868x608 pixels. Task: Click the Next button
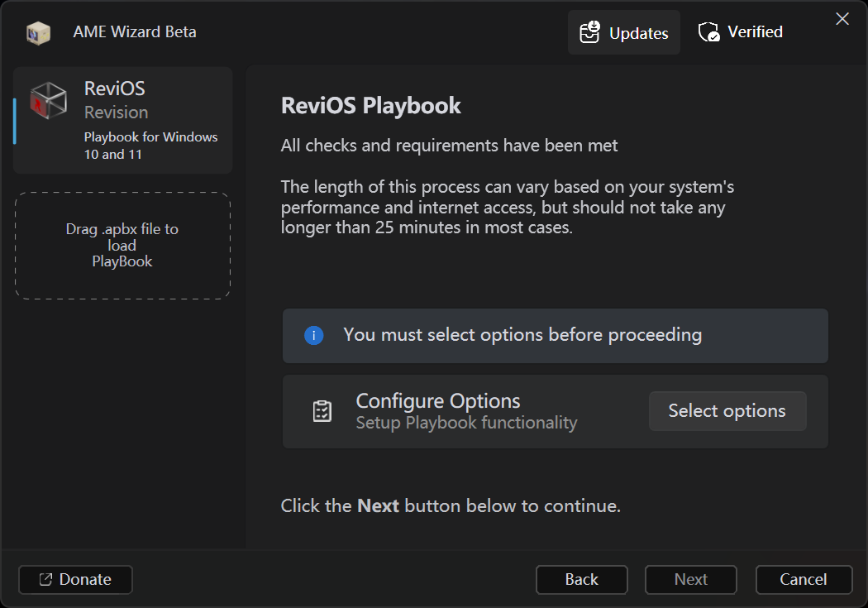(690, 580)
